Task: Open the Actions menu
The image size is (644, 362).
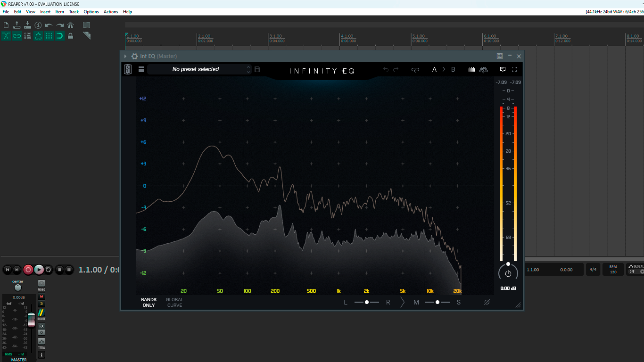Action: point(111,12)
